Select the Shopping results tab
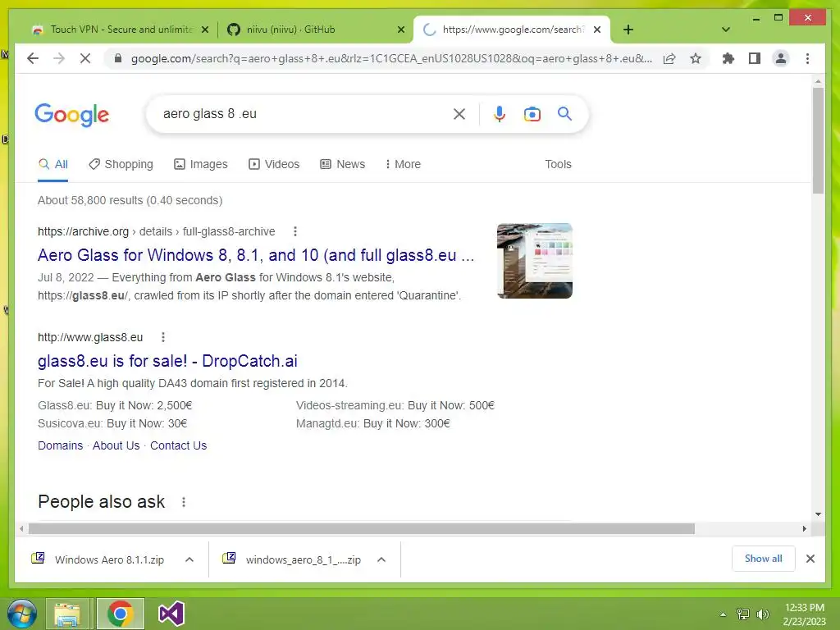Viewport: 840px width, 630px height. click(x=121, y=164)
